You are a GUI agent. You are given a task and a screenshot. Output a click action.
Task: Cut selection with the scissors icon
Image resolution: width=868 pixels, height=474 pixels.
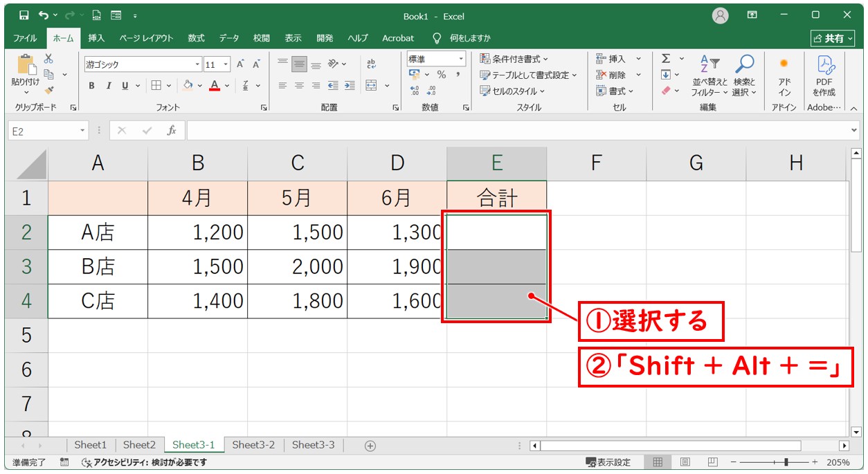48,59
